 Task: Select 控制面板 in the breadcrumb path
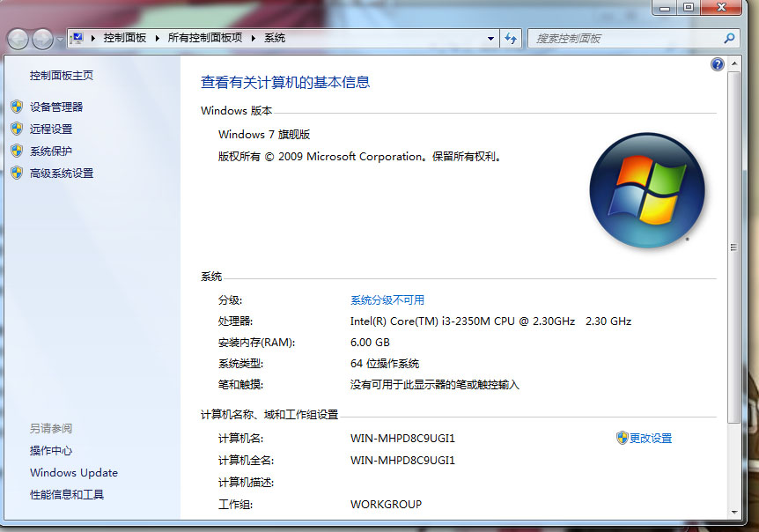125,39
